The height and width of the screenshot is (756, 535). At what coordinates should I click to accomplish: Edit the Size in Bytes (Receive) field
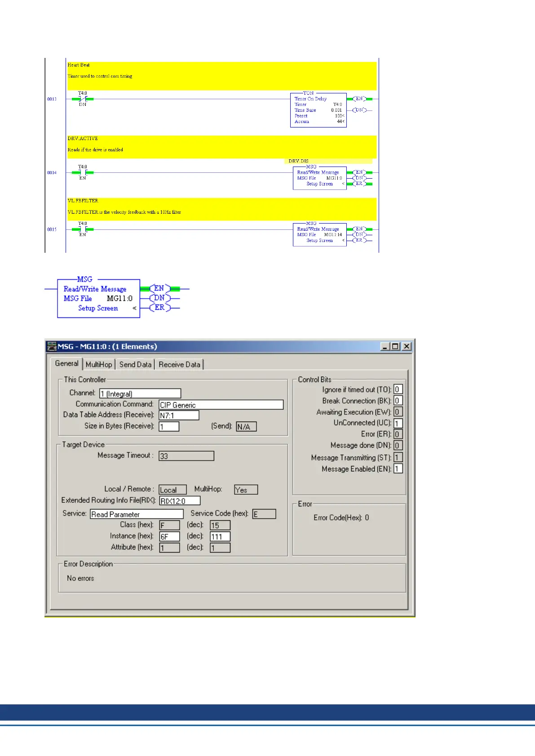[169, 427]
